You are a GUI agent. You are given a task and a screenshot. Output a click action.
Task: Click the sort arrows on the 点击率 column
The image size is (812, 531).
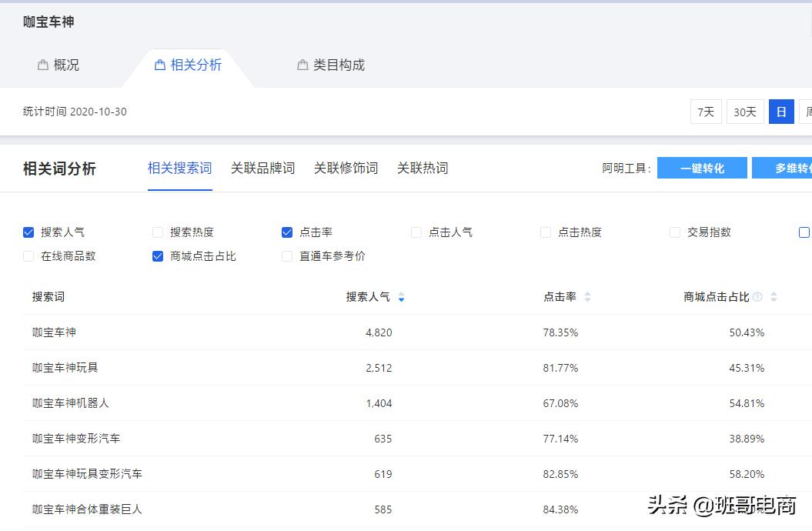pos(587,296)
